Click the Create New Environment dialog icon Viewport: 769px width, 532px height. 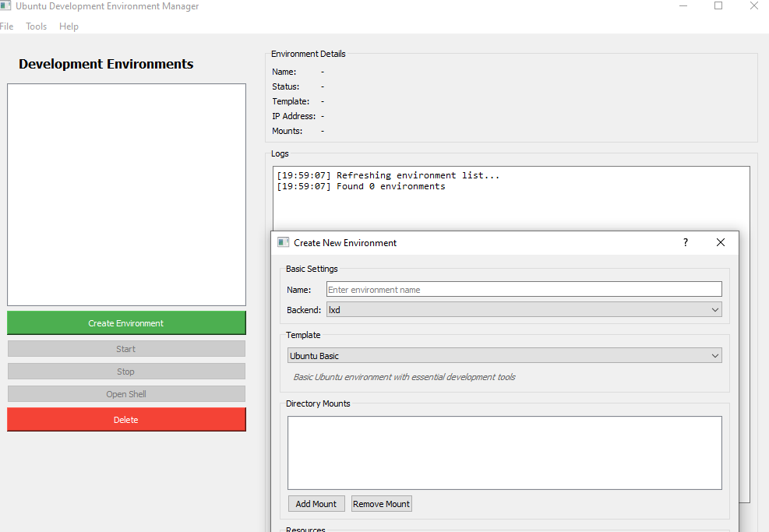click(x=283, y=242)
